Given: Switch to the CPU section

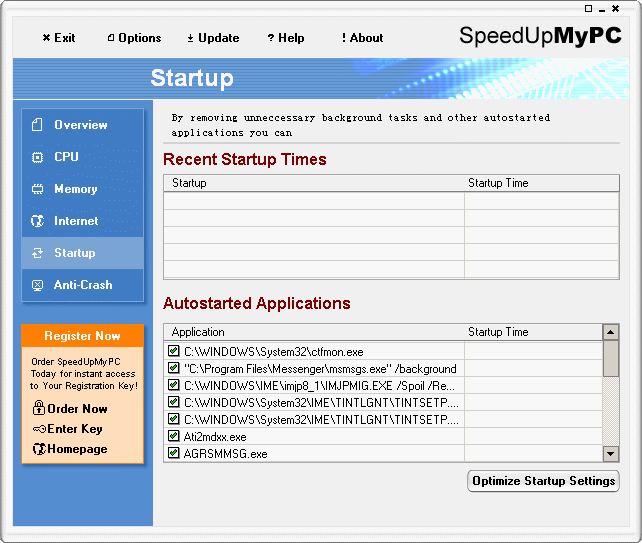Looking at the screenshot, I should click(83, 157).
